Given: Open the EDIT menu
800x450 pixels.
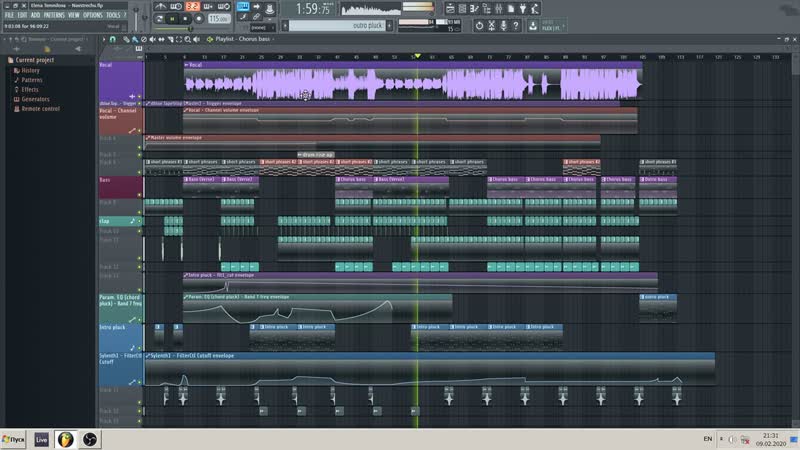Looking at the screenshot, I should click(x=22, y=15).
